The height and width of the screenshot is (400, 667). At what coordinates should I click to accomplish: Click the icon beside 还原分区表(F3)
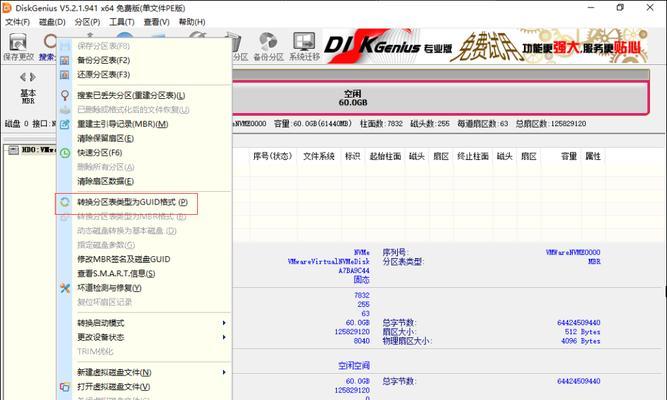pos(65,75)
